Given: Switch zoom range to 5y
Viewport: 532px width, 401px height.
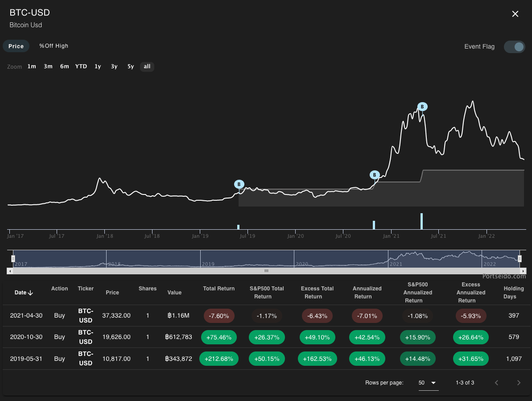Looking at the screenshot, I should pyautogui.click(x=131, y=66).
